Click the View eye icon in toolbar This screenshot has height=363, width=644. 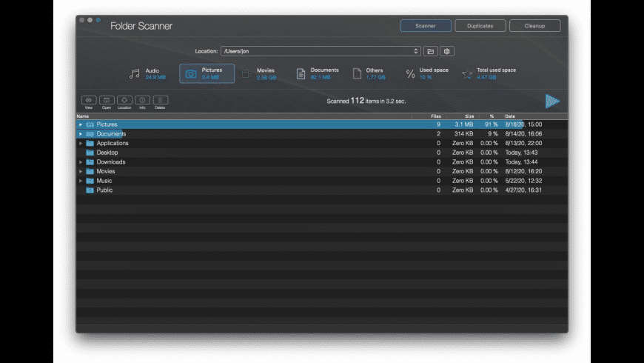pyautogui.click(x=89, y=100)
